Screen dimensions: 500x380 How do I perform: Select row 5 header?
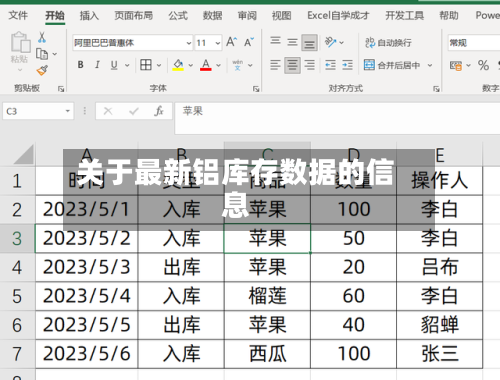point(17,296)
